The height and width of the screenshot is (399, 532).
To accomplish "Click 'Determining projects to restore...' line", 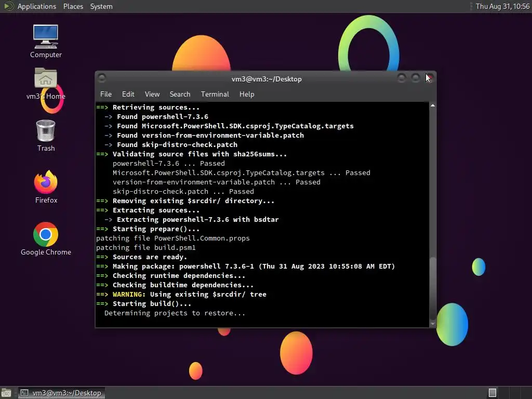I will [175, 313].
